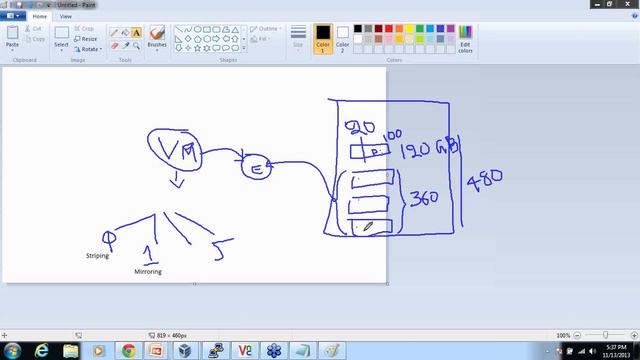Click the Brushes tool icon
This screenshot has width=640, height=360.
pos(157,33)
